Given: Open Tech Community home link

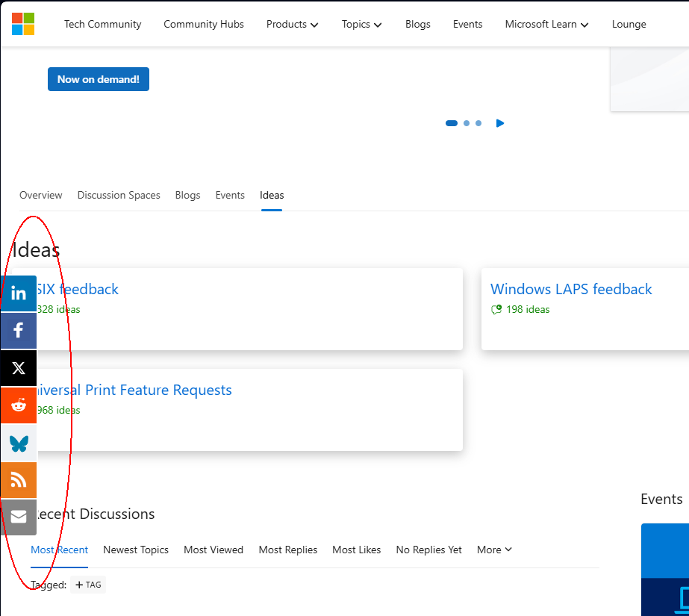Looking at the screenshot, I should coord(103,24).
